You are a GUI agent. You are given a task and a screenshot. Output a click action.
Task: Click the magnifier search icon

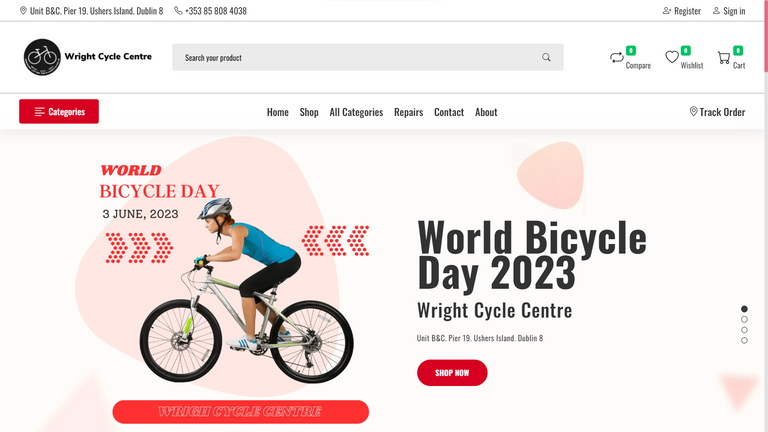point(546,57)
